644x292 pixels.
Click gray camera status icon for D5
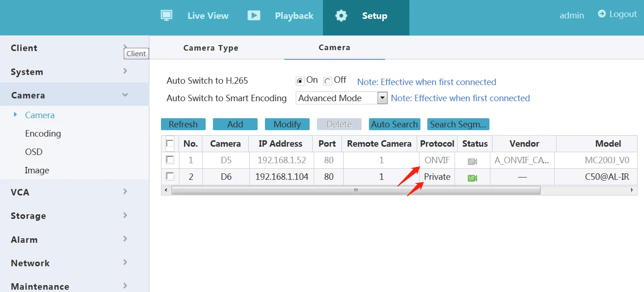(472, 161)
